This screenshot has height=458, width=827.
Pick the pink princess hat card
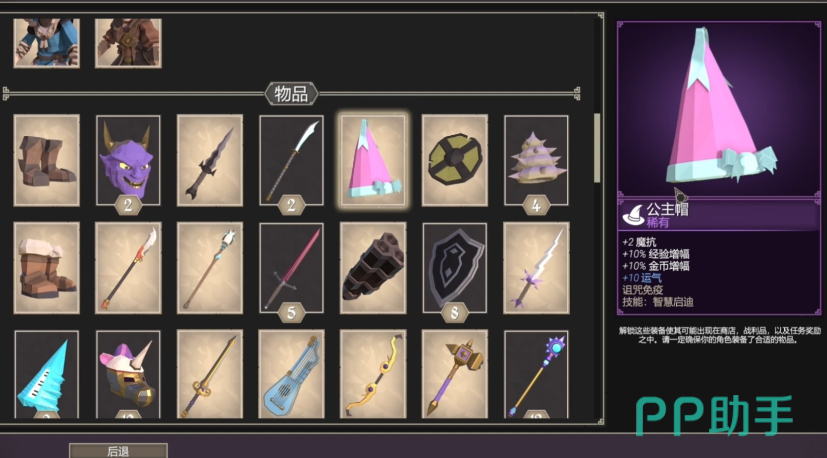point(373,160)
